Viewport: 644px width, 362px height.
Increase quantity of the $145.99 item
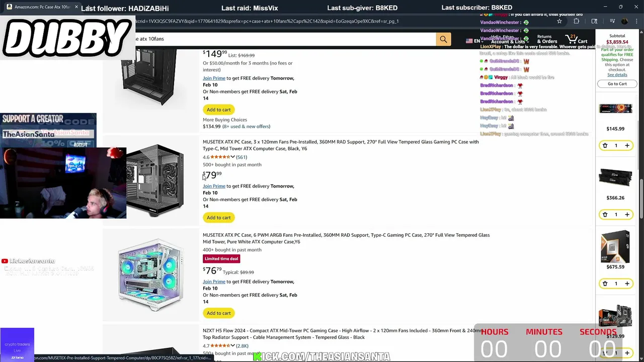point(627,146)
